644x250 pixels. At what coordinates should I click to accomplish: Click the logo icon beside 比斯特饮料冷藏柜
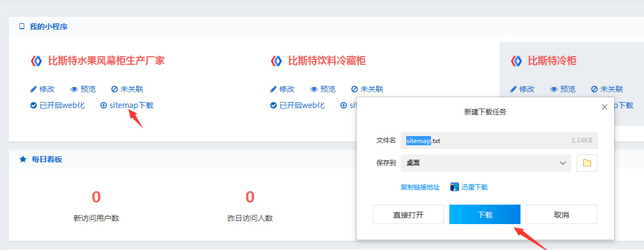276,61
